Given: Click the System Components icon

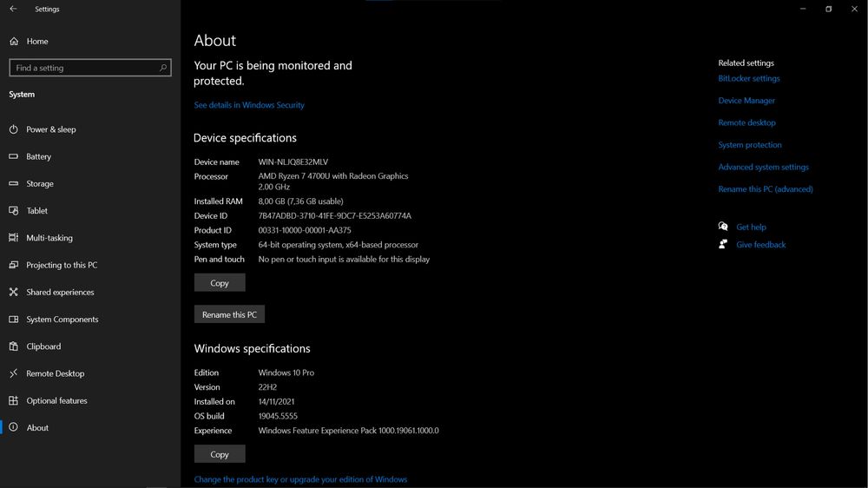Looking at the screenshot, I should pyautogui.click(x=13, y=319).
